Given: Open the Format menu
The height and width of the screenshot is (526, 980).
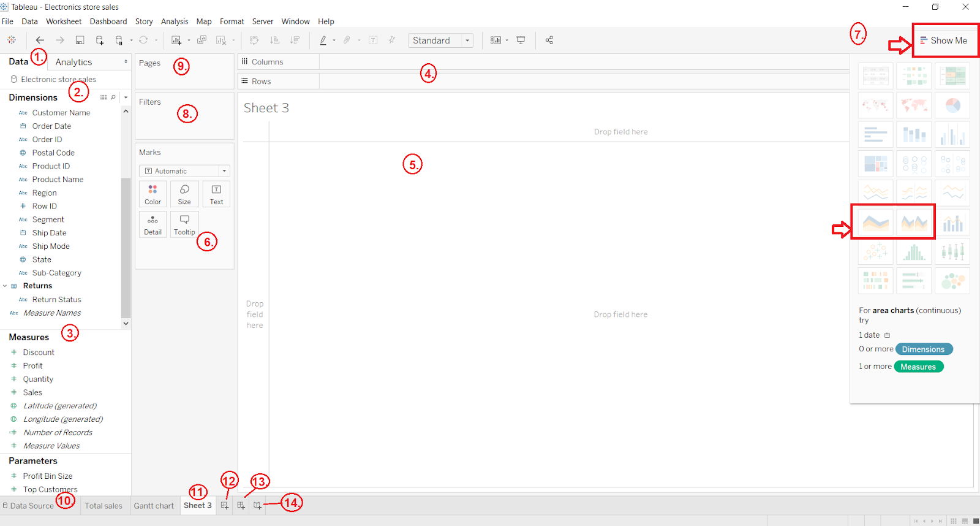Looking at the screenshot, I should click(x=232, y=21).
